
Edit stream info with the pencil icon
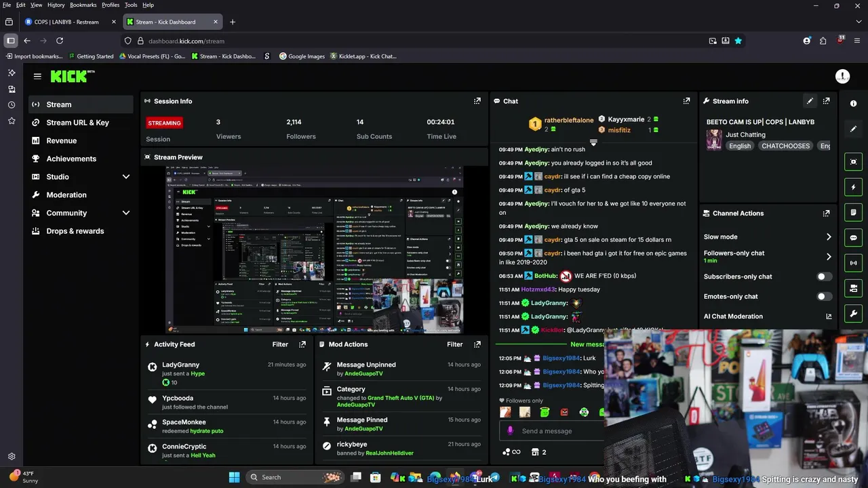click(x=810, y=101)
